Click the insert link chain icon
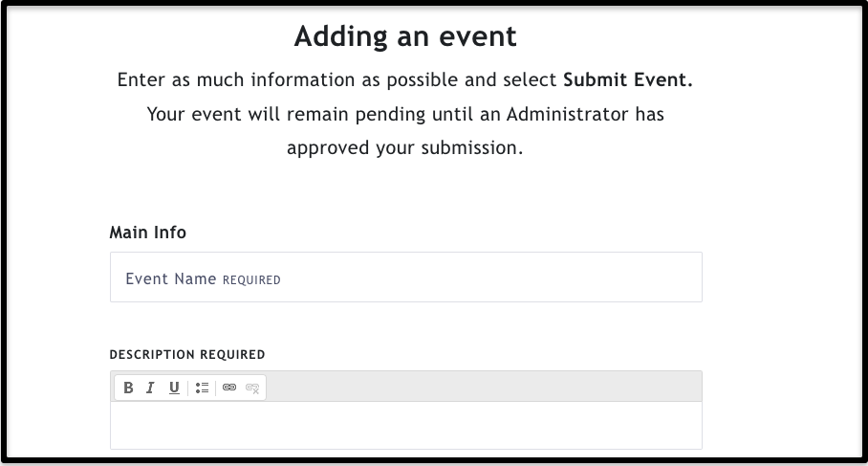The width and height of the screenshot is (868, 466). (229, 388)
